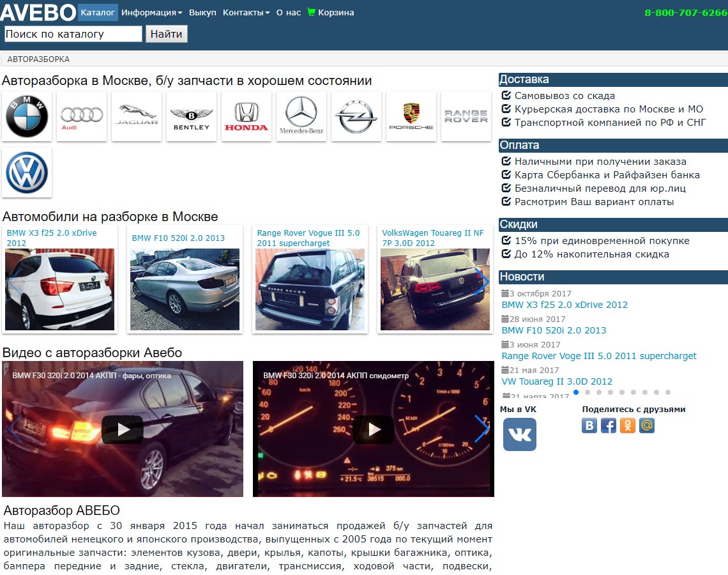
Task: Click the check icon beside 15% при единовременной покупке
Action: pos(506,241)
